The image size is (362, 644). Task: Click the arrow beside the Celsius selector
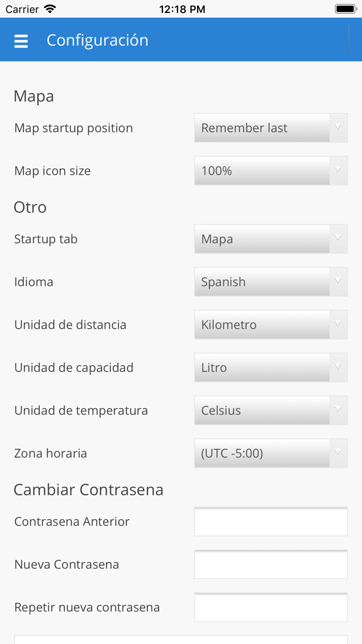[x=339, y=410]
